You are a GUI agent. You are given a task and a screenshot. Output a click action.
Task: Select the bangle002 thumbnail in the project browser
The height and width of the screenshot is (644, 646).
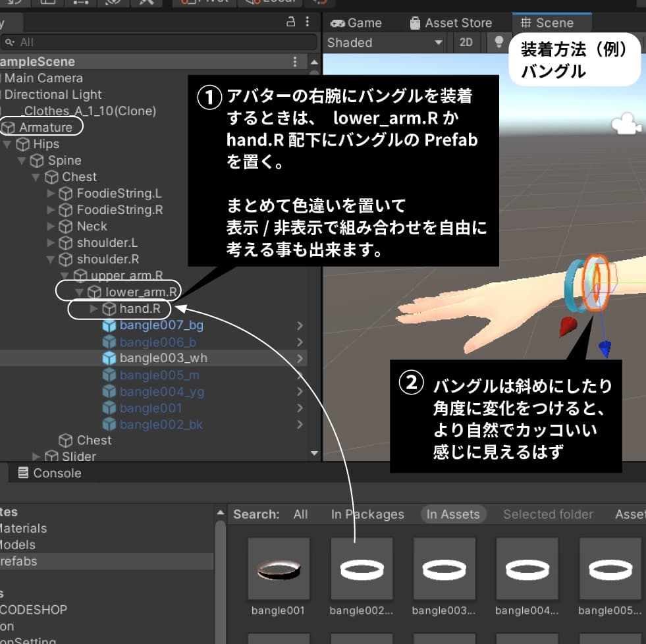point(361,568)
